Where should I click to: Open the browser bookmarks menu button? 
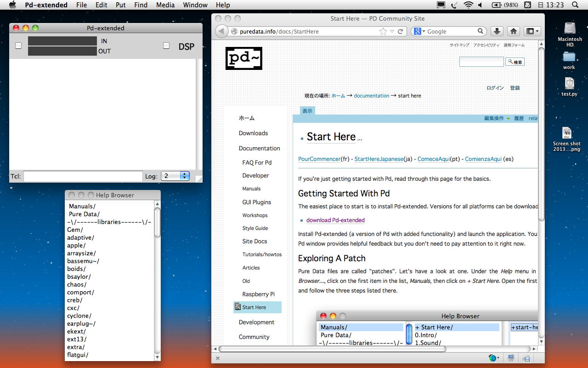[532, 31]
